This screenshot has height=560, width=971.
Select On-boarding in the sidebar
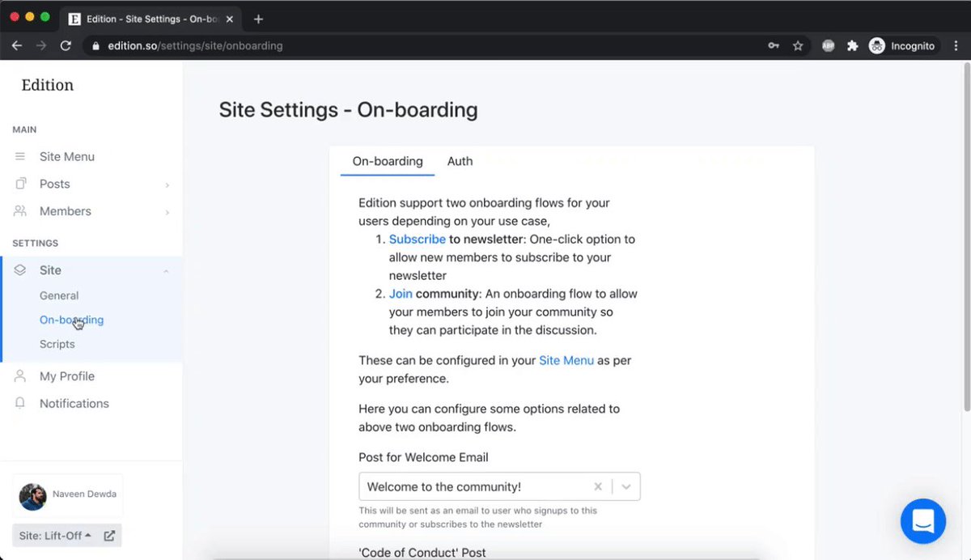tap(71, 320)
